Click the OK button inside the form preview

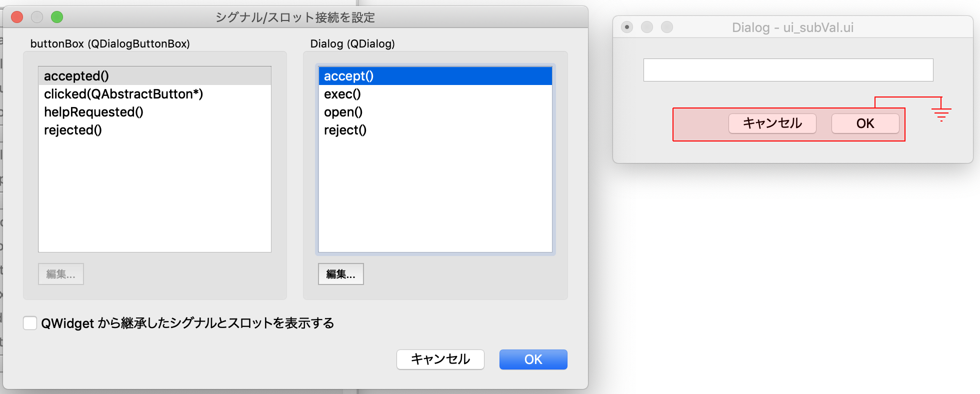point(865,123)
